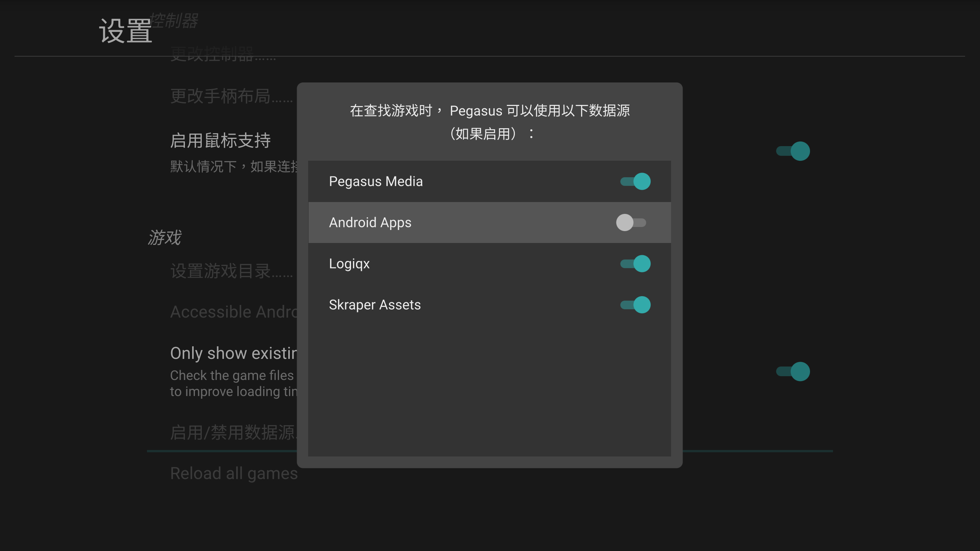Click the 设置 page heading

(126, 31)
